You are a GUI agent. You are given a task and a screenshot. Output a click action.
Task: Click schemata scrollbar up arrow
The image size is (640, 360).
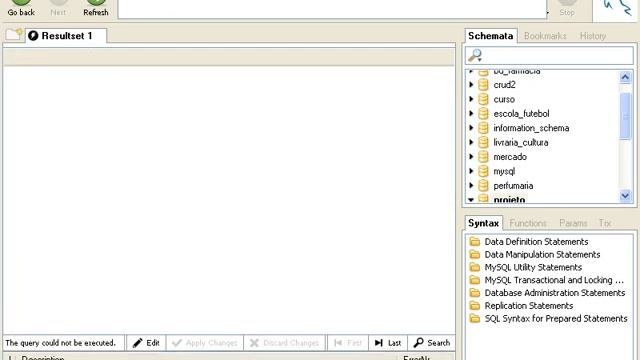(625, 77)
